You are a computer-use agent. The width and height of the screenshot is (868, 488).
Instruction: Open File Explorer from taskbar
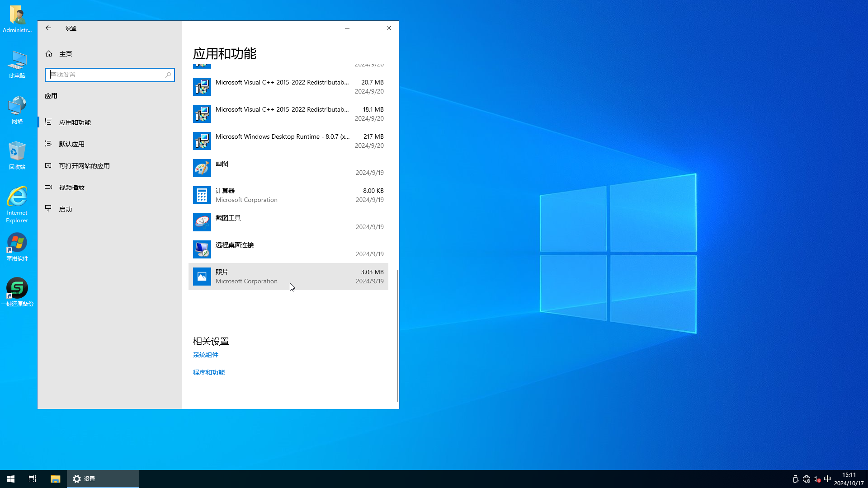click(55, 479)
